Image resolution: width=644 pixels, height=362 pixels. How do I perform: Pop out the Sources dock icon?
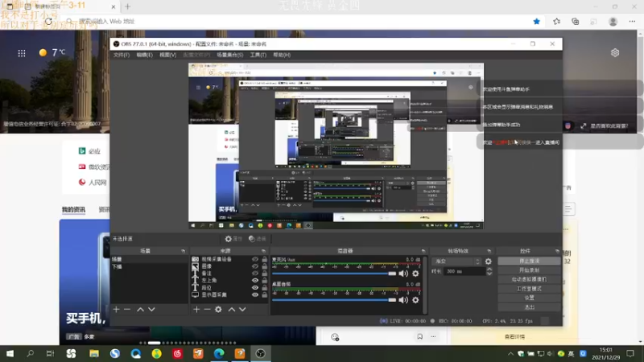pyautogui.click(x=263, y=251)
